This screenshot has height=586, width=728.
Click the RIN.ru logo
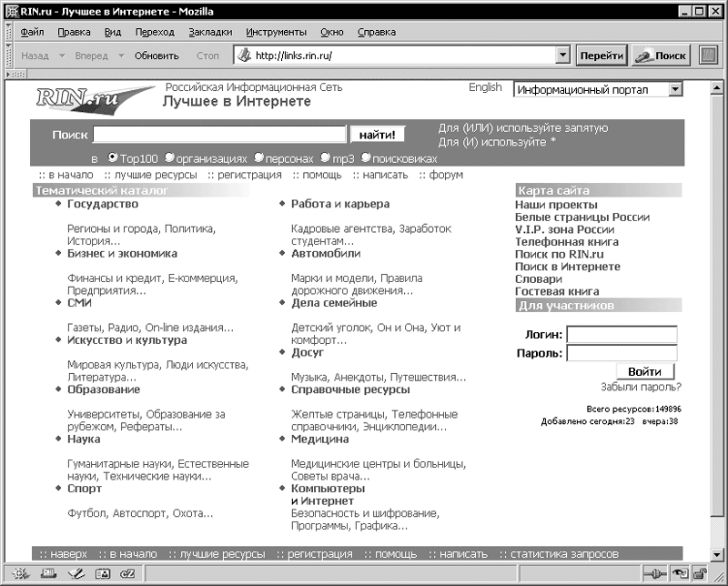(x=96, y=99)
